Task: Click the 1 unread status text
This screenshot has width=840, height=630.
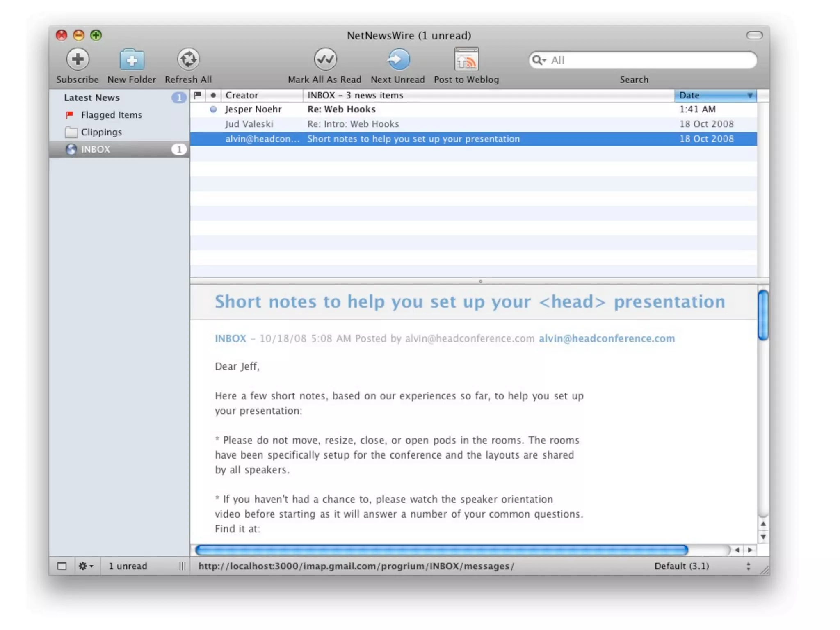Action: (128, 566)
